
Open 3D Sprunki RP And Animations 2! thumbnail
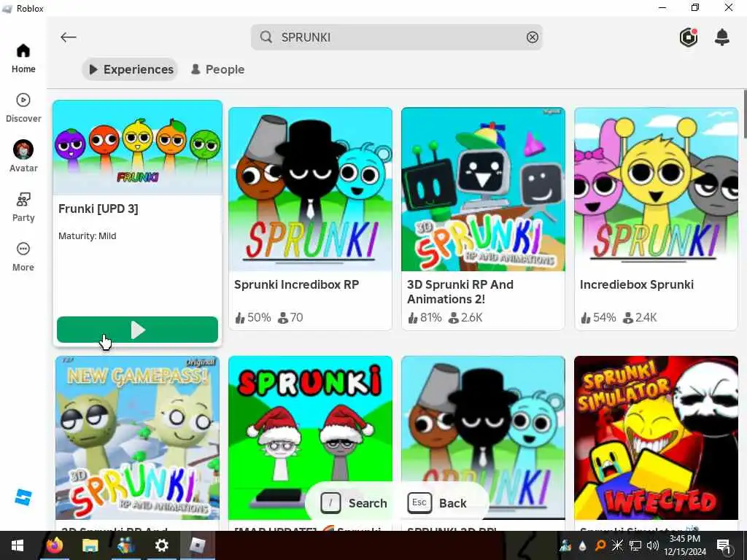click(x=483, y=190)
